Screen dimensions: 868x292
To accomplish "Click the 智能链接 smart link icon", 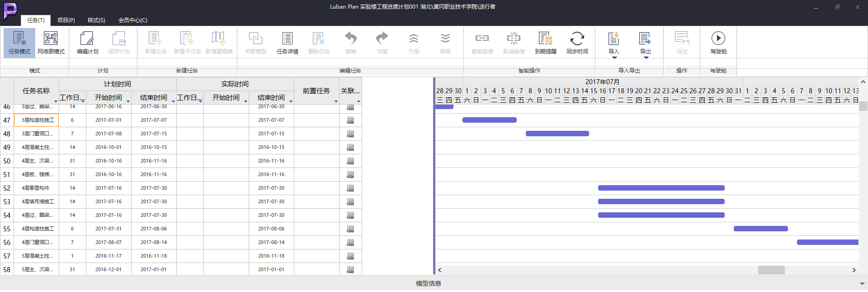I will click(x=482, y=38).
